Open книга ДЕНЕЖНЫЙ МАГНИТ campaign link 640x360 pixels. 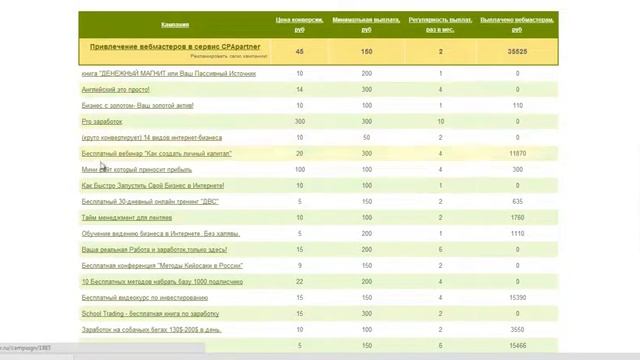click(x=169, y=74)
